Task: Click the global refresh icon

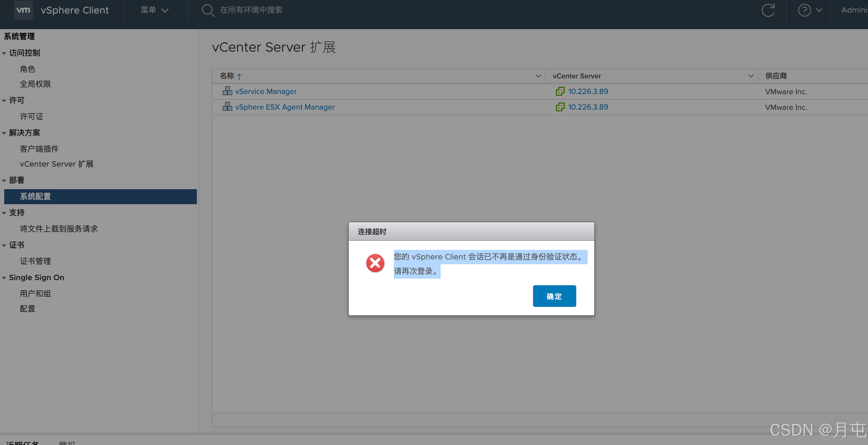Action: click(x=768, y=10)
